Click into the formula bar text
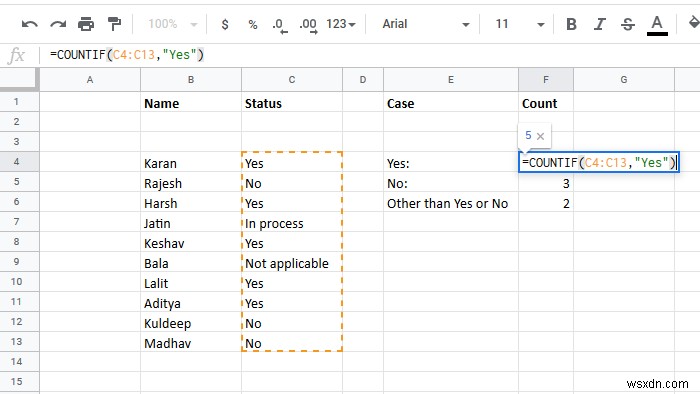The height and width of the screenshot is (394, 700). [x=127, y=55]
